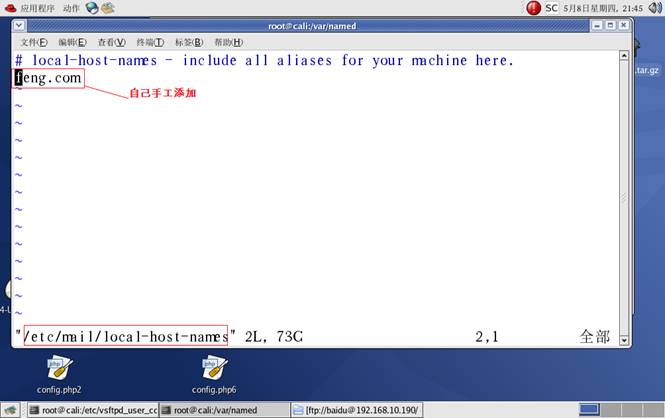
Task: Launch the web browser globe icon
Action: [93, 8]
